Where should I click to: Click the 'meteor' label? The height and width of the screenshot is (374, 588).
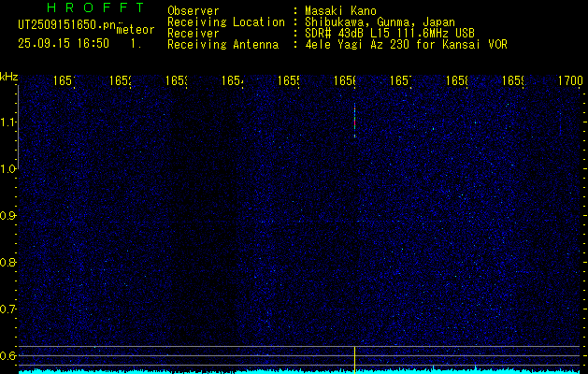click(x=135, y=30)
